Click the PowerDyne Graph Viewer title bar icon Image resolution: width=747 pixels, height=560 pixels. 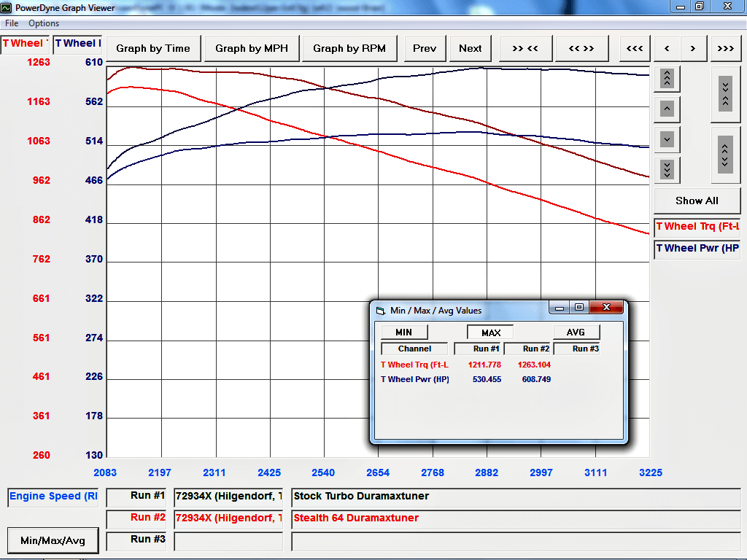coord(6,7)
